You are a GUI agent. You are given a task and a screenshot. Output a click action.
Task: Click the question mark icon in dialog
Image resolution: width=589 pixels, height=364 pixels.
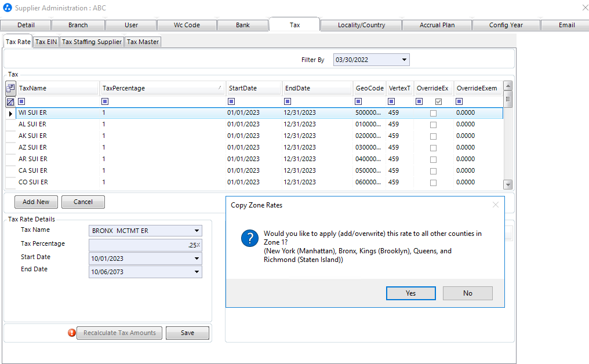(x=250, y=238)
